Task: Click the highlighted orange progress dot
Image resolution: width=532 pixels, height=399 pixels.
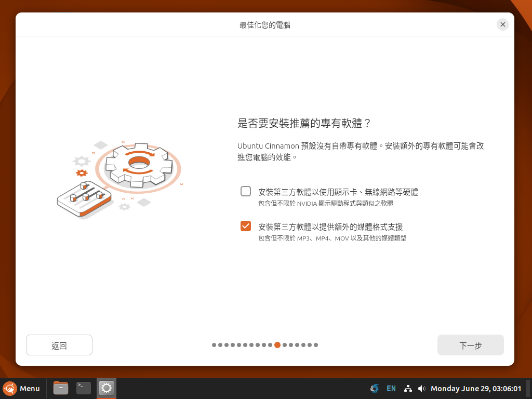Action: pos(277,345)
